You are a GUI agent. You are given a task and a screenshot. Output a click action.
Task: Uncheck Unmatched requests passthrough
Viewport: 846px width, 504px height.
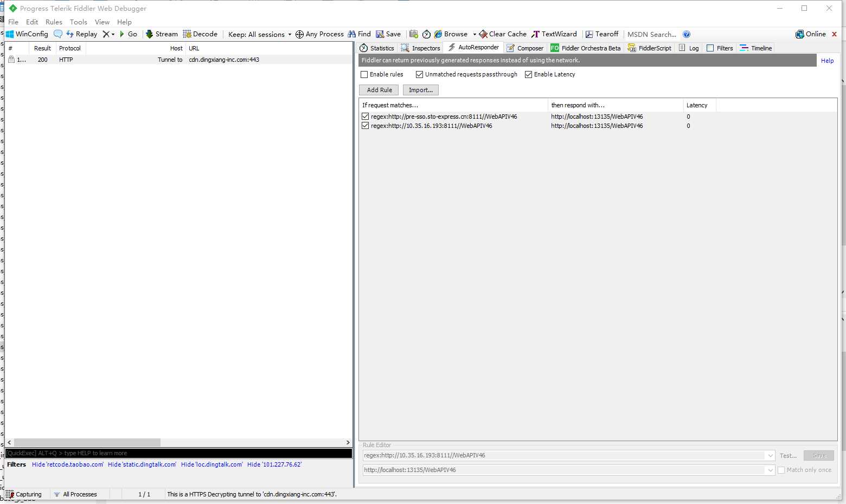pos(419,75)
